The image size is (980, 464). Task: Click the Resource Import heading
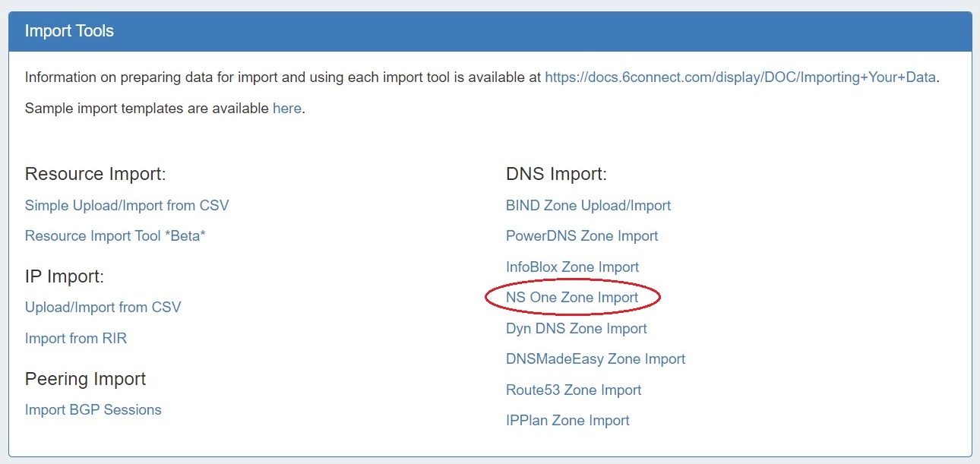click(x=95, y=174)
